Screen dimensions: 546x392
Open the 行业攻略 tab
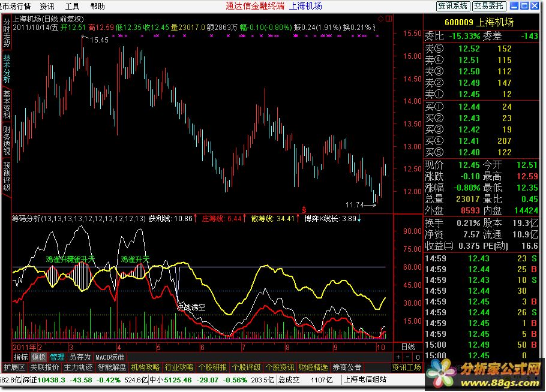click(x=179, y=367)
